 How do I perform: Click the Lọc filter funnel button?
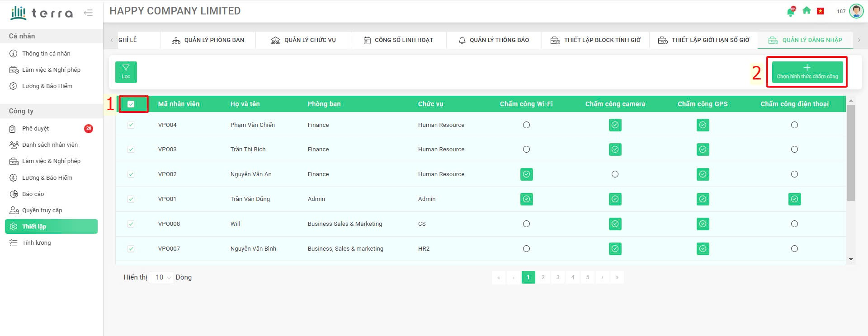[x=126, y=72]
